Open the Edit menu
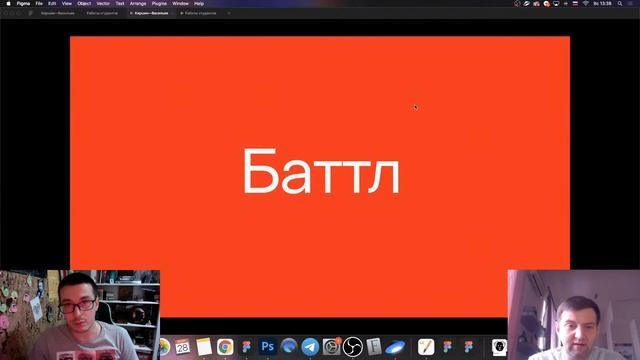 click(52, 3)
